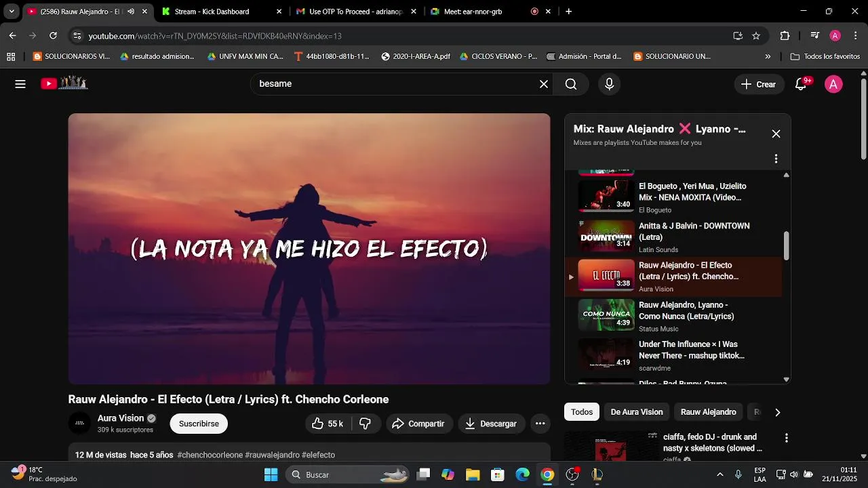Open YouTube notifications bell
868x488 pixels.
(801, 84)
